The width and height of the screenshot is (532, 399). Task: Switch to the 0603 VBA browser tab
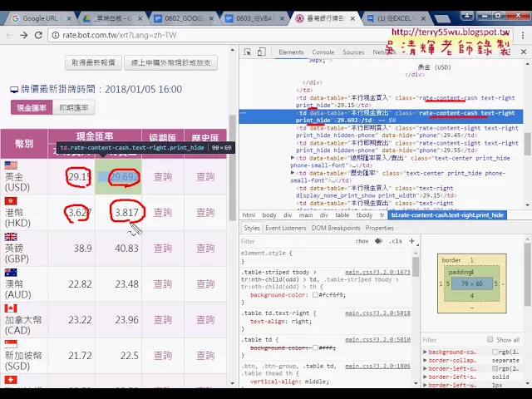tap(254, 18)
